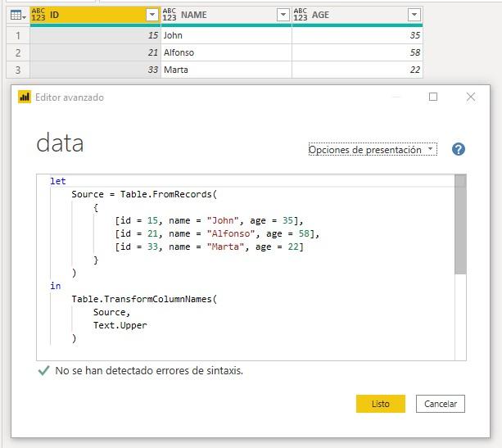The image size is (502, 448).
Task: Select row number 2 in the table
Action: 18,52
